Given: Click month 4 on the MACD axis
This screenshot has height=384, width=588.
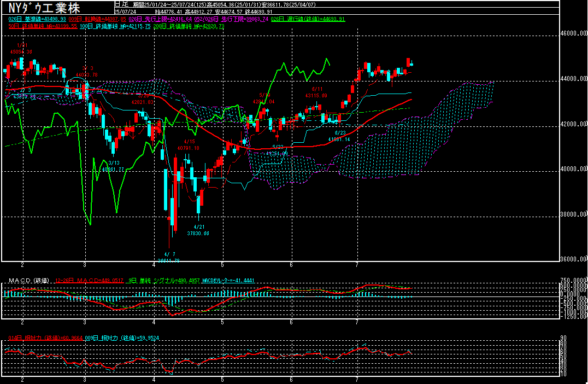Looking at the screenshot, I should (154, 322).
